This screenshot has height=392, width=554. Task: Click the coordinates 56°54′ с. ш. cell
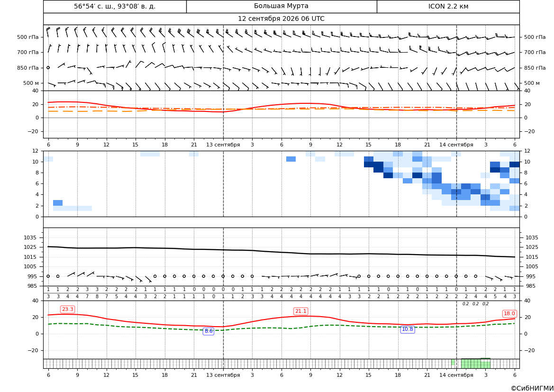(x=115, y=6)
